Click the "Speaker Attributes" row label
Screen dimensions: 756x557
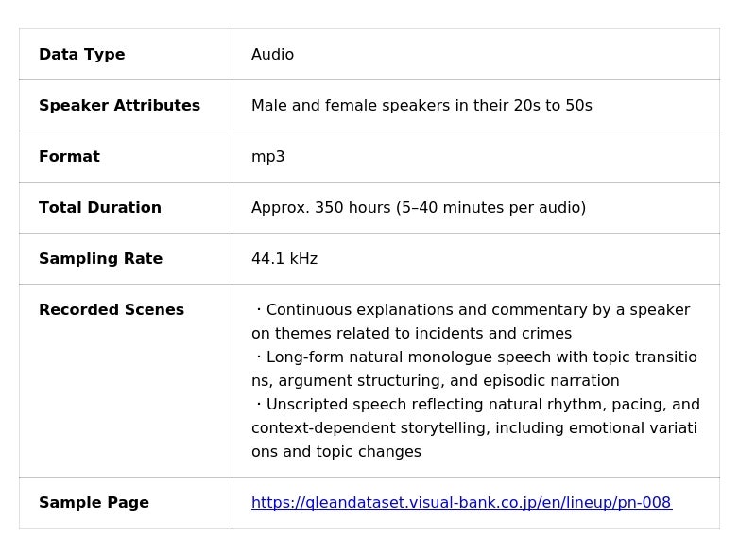pos(119,106)
